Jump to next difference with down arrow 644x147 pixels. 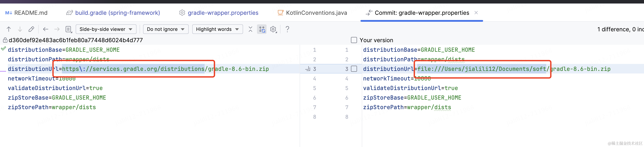point(20,29)
